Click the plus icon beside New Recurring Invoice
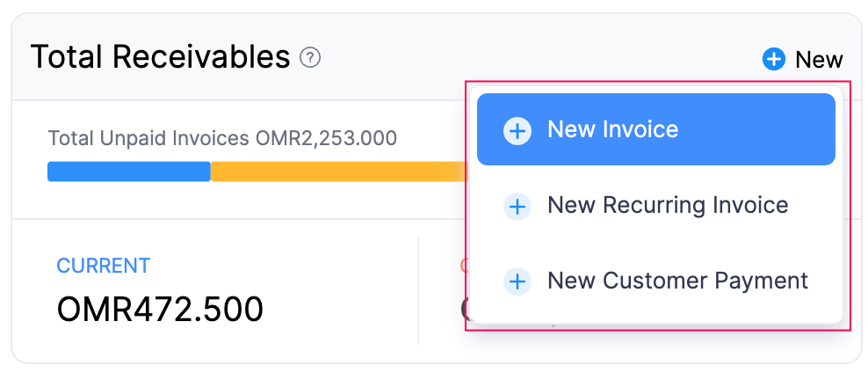This screenshot has width=868, height=373. pos(517,207)
